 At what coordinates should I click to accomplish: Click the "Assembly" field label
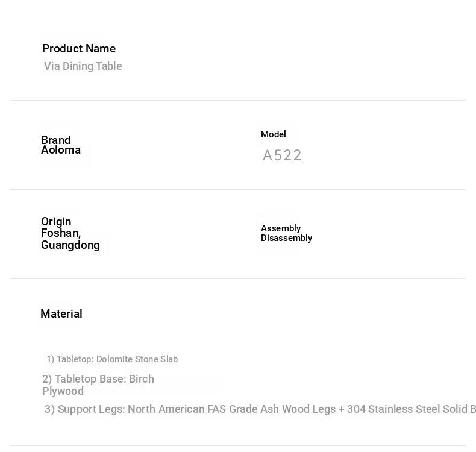[281, 228]
